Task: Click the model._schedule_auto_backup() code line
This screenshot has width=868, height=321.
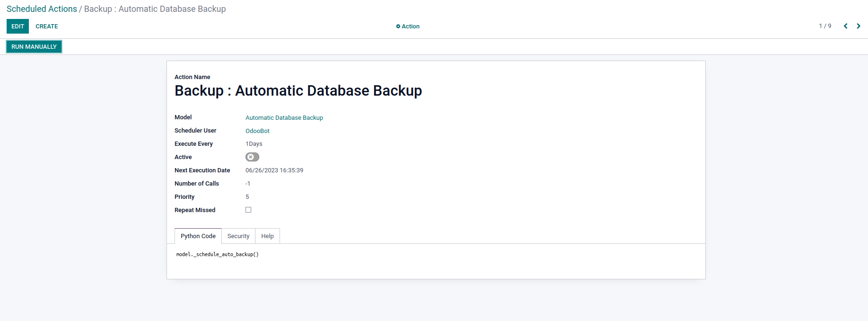Action: pos(217,255)
